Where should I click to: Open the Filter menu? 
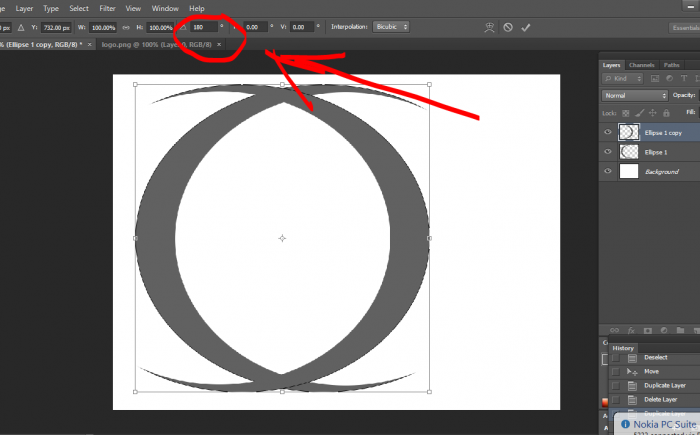(107, 8)
